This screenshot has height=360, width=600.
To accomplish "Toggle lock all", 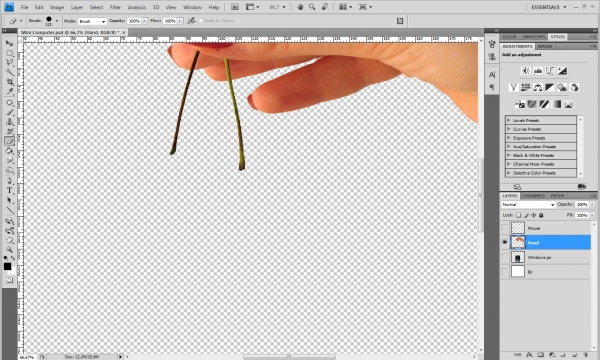I will (x=541, y=215).
